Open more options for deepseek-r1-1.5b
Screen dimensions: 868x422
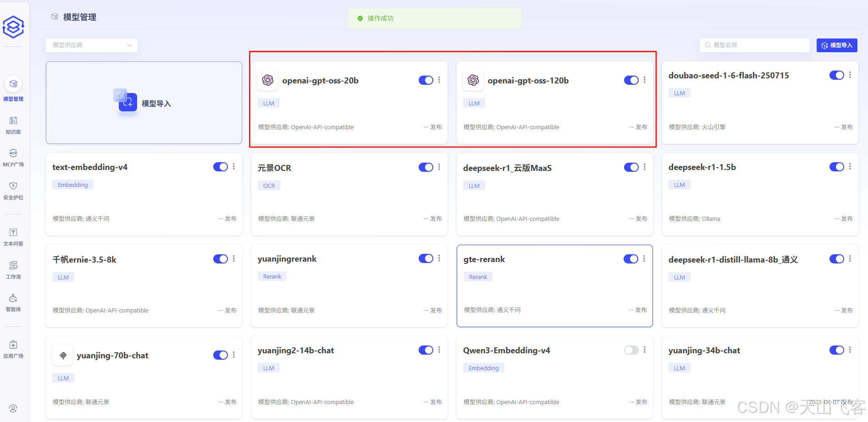pyautogui.click(x=850, y=166)
